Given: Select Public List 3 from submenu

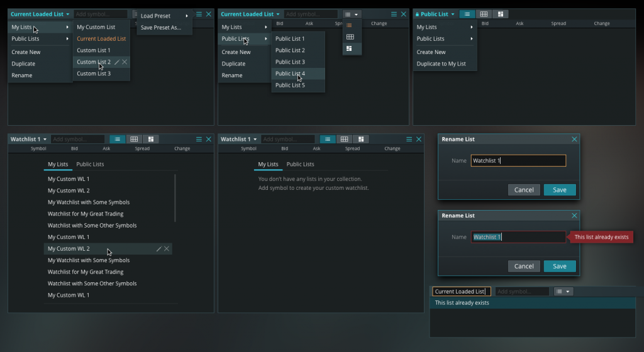Looking at the screenshot, I should coord(298,62).
